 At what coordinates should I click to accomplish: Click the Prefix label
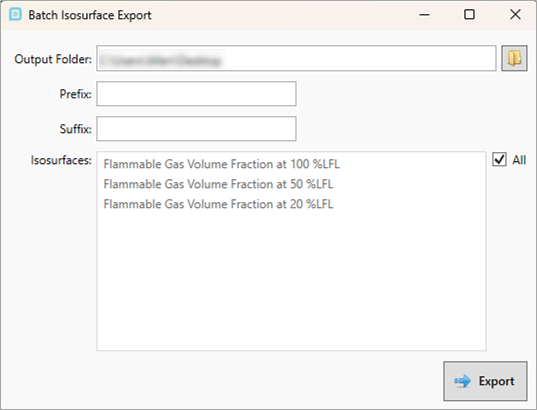[x=76, y=94]
